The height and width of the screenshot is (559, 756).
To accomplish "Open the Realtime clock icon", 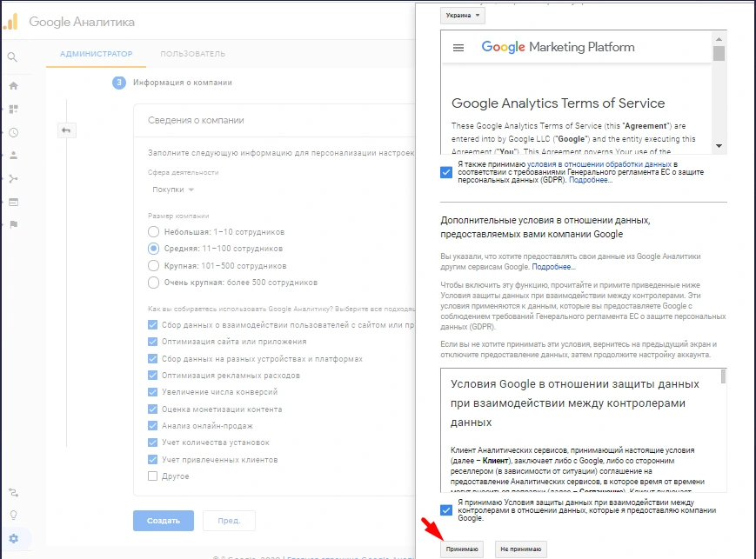I will pos(13,133).
